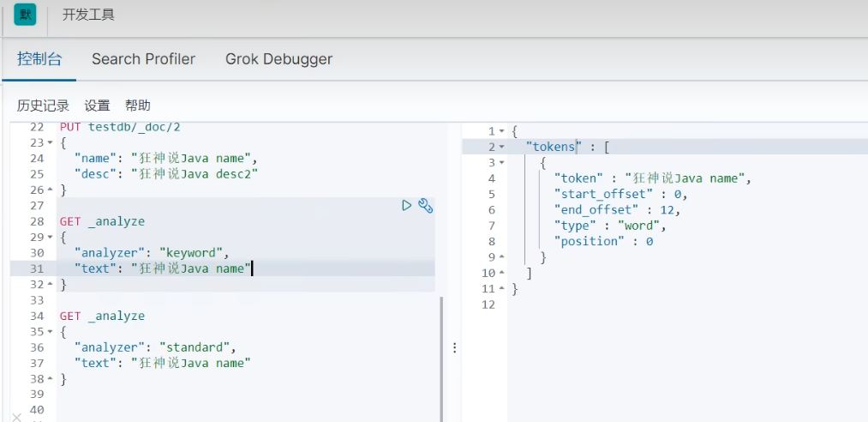Viewport: 868px width, 422px height.
Task: Click "end_offset" : 12 in output
Action: pos(617,210)
